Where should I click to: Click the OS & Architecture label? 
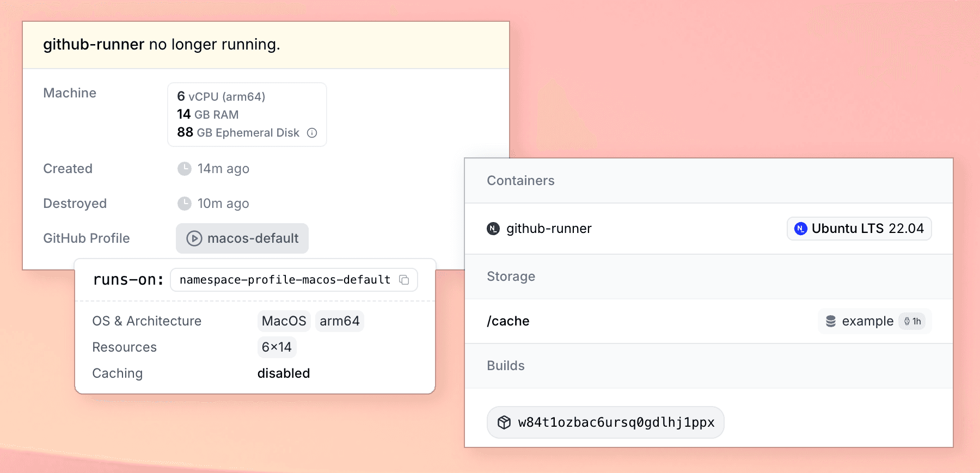tap(147, 321)
